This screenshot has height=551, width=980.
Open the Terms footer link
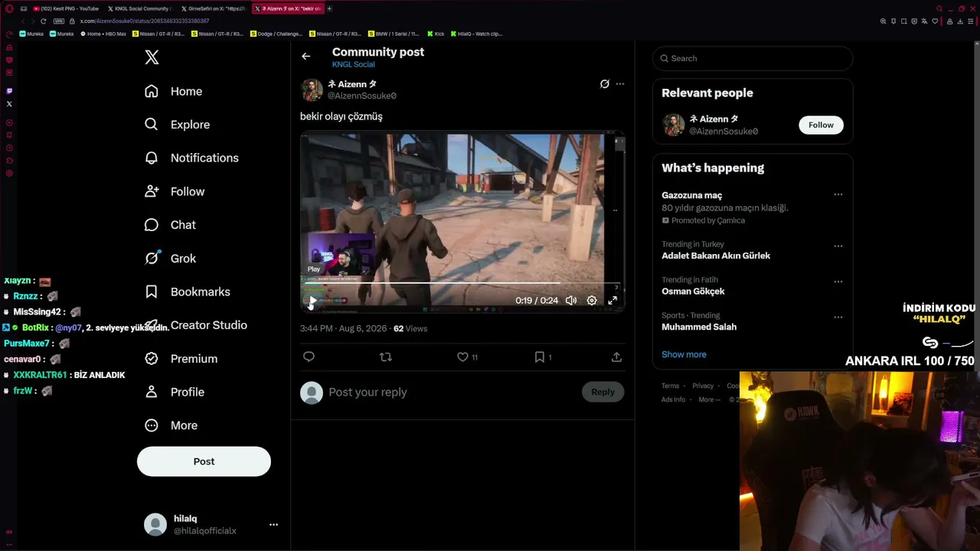pos(670,386)
